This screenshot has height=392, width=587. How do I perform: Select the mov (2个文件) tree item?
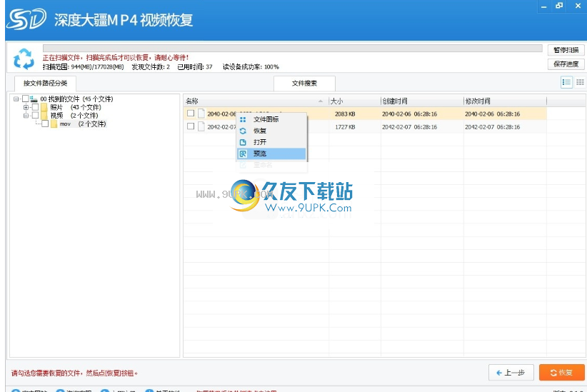[x=83, y=124]
